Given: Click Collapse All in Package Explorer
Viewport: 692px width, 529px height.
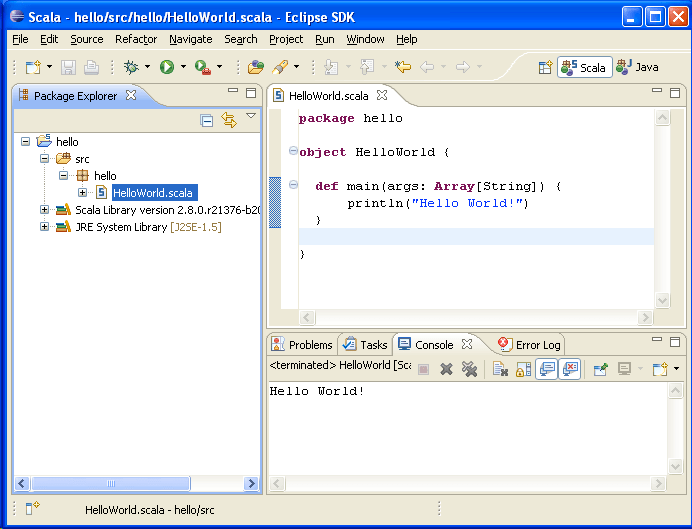Looking at the screenshot, I should [x=206, y=120].
